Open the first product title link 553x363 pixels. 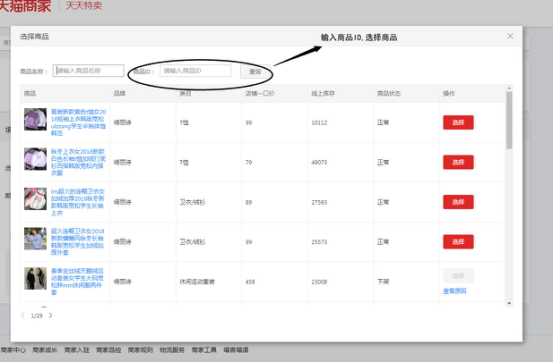tap(78, 122)
